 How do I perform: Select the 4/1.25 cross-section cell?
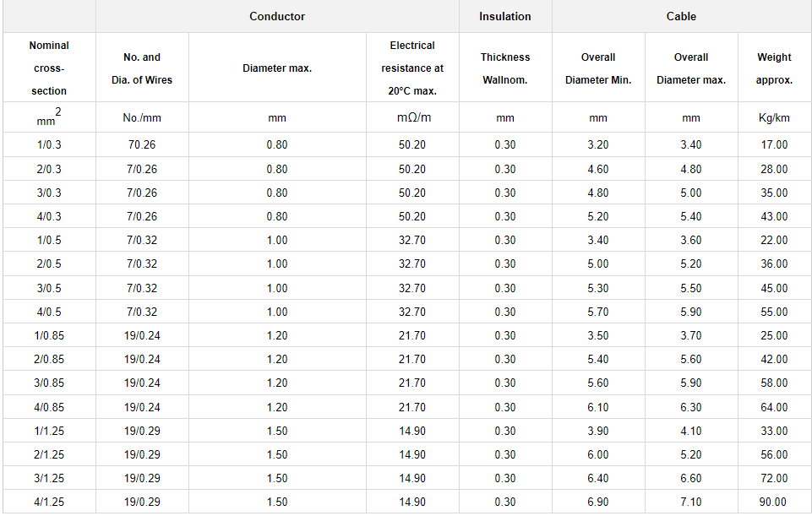pos(49,502)
